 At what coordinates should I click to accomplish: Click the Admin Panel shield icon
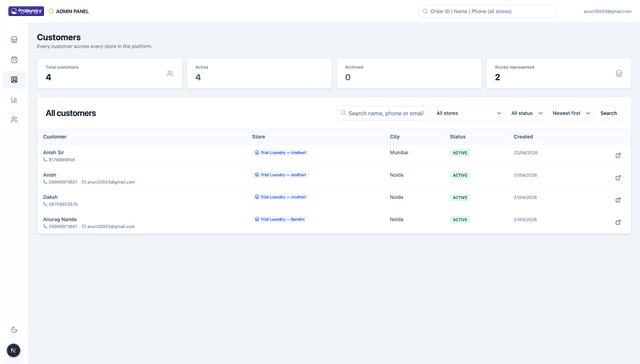tap(51, 11)
